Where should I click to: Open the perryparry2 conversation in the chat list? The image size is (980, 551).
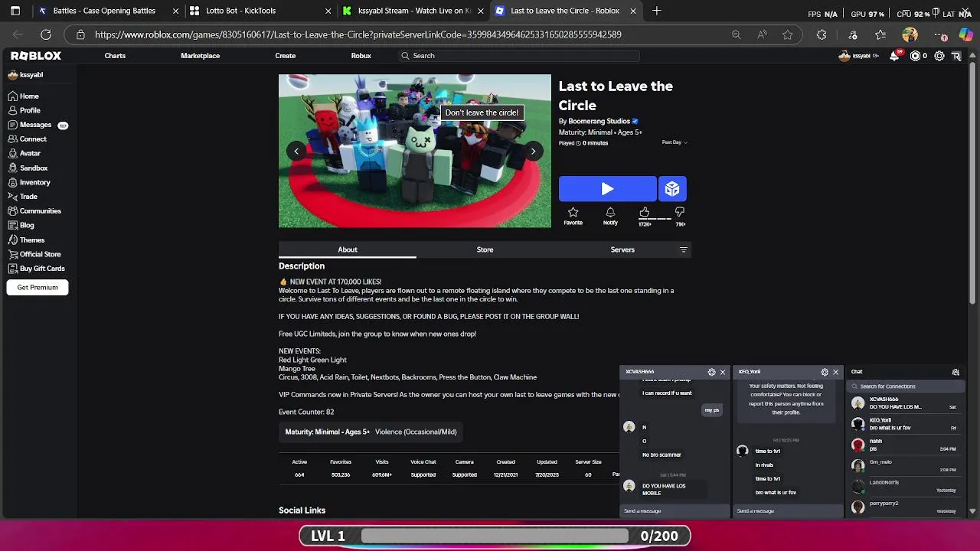(x=905, y=507)
